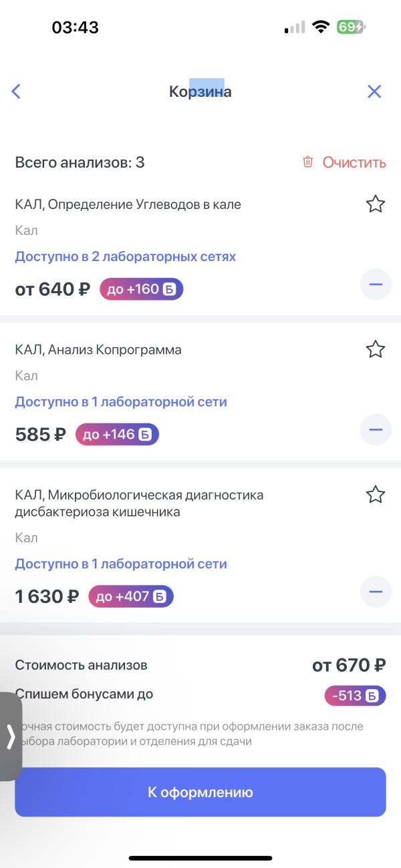This screenshot has width=401, height=868.
Task: Remove Копрограмма analysis using minus button
Action: (376, 429)
